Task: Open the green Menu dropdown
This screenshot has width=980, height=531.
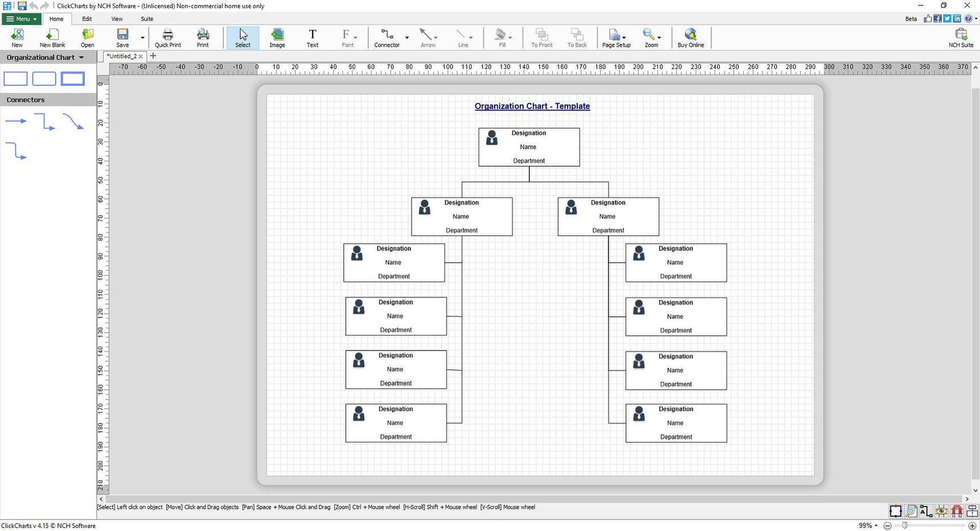Action: pyautogui.click(x=22, y=19)
